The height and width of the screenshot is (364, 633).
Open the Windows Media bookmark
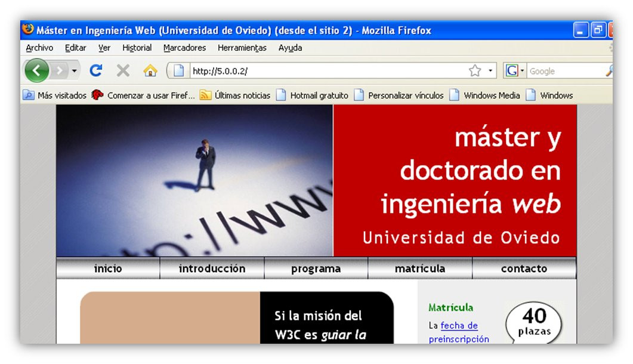tap(485, 95)
